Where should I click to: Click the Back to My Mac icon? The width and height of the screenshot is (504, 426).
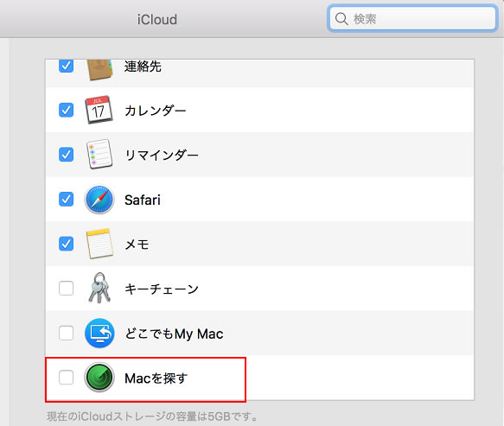click(99, 334)
